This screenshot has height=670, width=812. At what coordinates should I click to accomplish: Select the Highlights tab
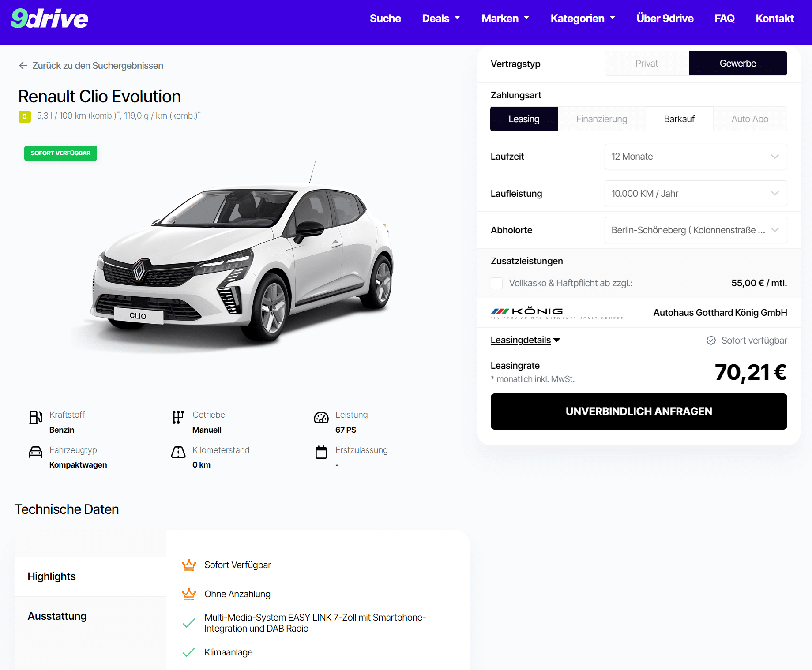click(x=90, y=576)
